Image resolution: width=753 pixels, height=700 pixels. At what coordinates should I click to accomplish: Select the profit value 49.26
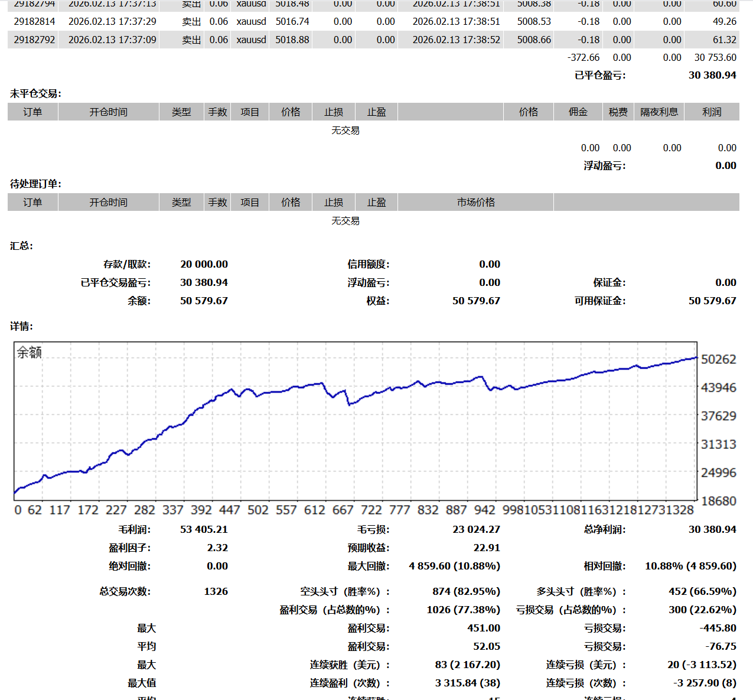tap(725, 21)
